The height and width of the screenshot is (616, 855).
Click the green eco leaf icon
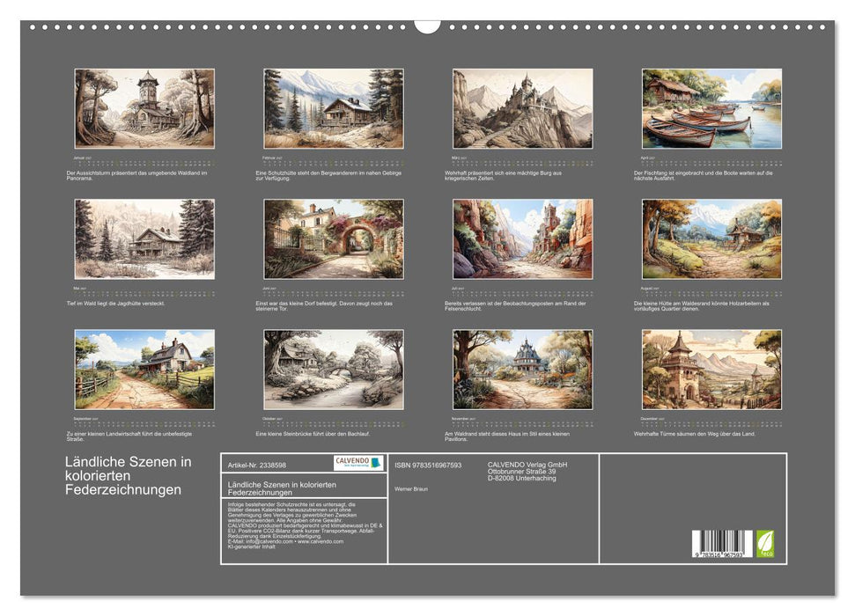(765, 544)
